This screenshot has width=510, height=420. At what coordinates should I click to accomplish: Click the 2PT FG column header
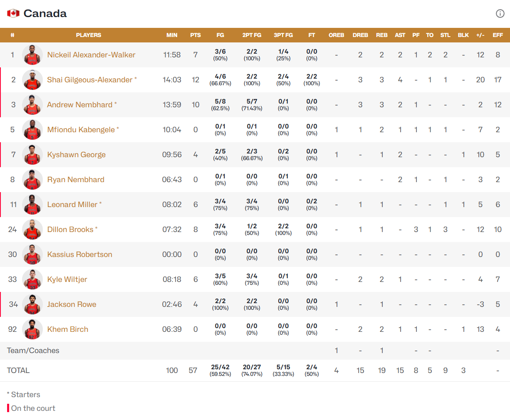click(252, 35)
